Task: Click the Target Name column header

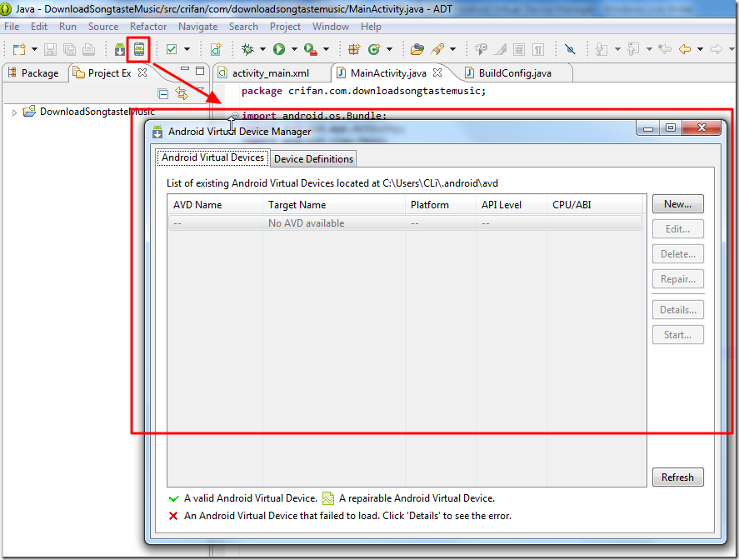Action: [334, 205]
